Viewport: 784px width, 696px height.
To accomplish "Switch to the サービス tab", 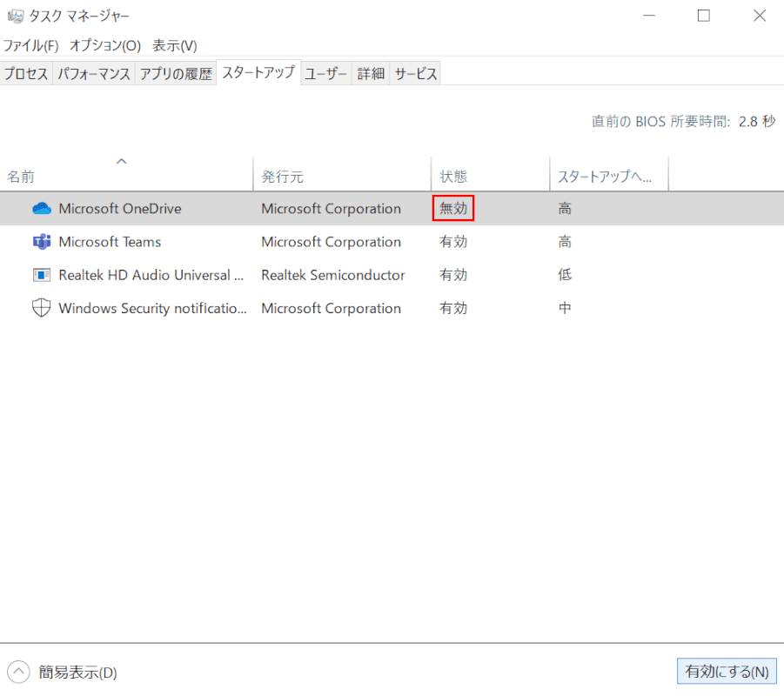I will (x=416, y=73).
